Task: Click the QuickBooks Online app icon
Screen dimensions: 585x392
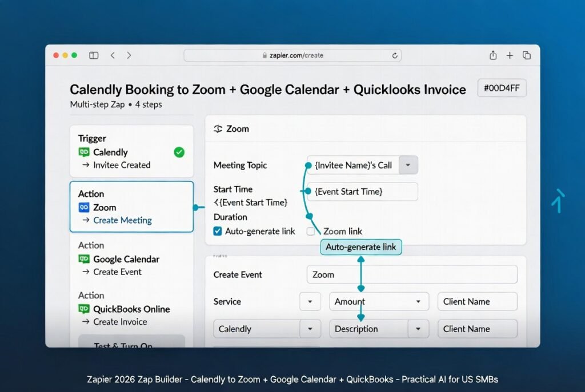Action: pyautogui.click(x=85, y=309)
